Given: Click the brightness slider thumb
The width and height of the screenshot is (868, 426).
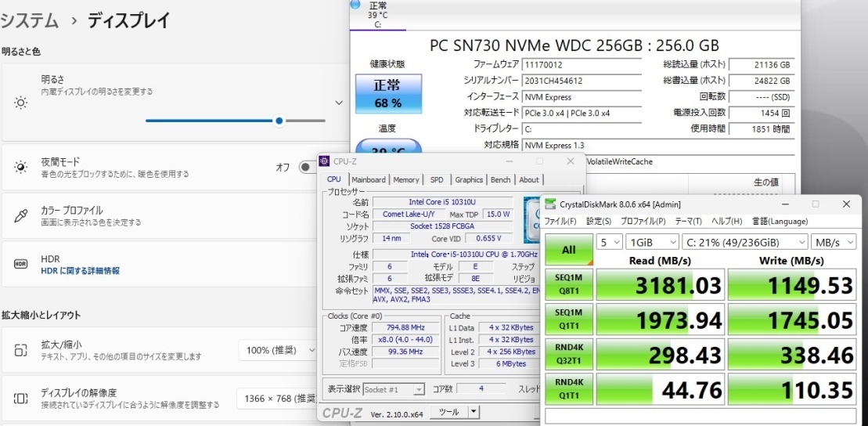Looking at the screenshot, I should [x=279, y=121].
